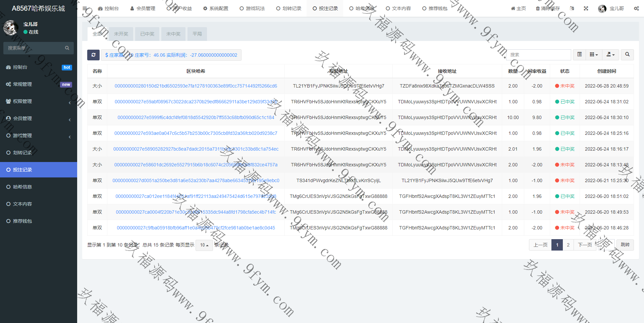The image size is (644, 323).
Task: Click the 清除缓存 trash icon
Action: point(538,8)
